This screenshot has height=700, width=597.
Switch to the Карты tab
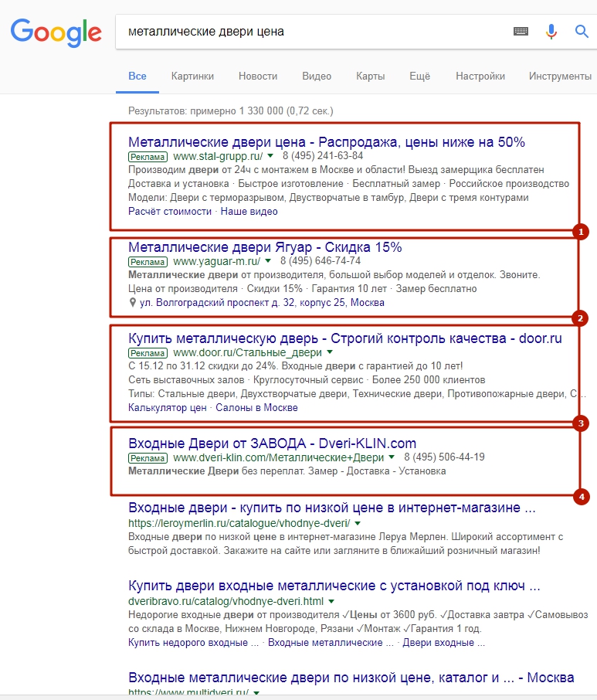click(371, 76)
